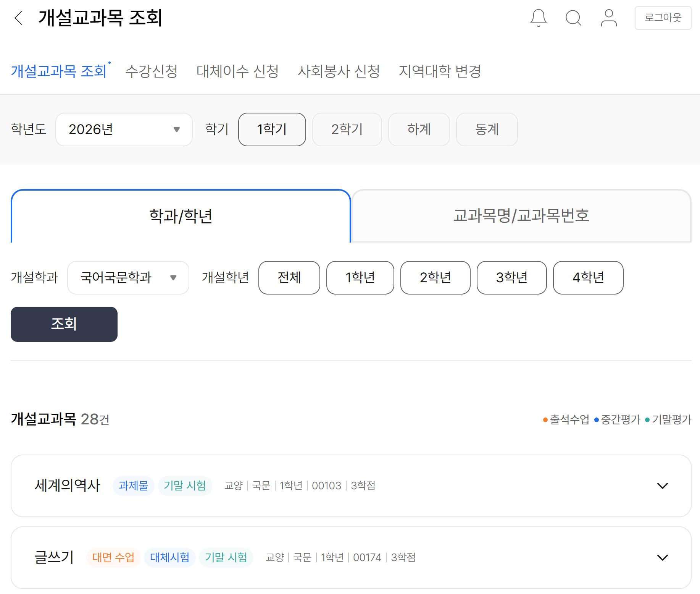Select the 하계 session option
The height and width of the screenshot is (594, 700).
(x=419, y=129)
